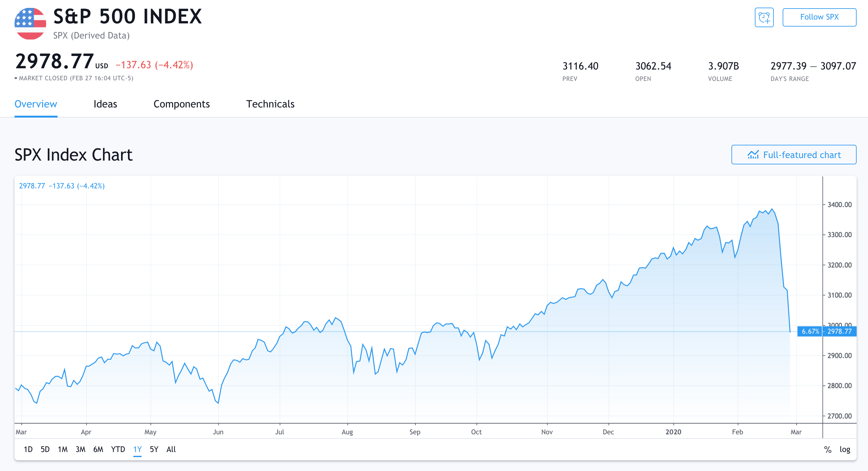This screenshot has height=471, width=868.
Task: Open the Full-featured chart
Action: pos(793,155)
